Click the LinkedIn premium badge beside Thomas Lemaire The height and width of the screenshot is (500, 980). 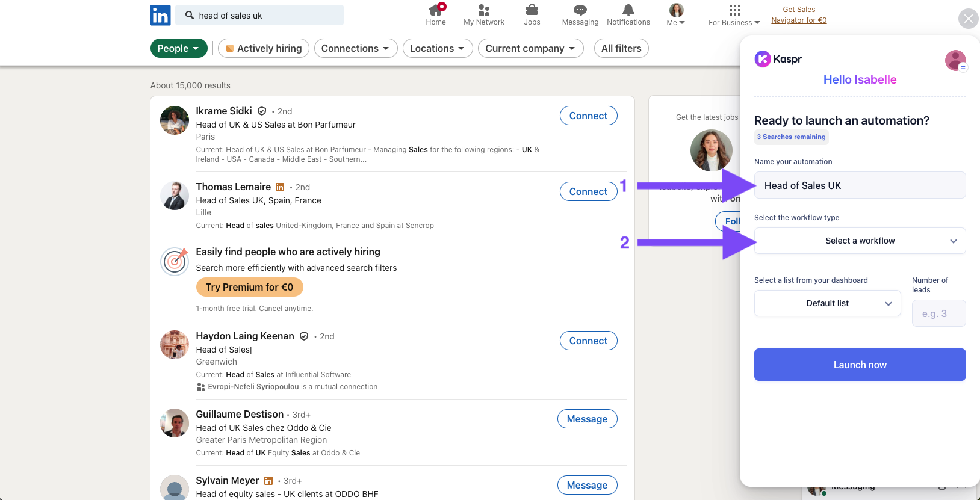[x=280, y=187]
